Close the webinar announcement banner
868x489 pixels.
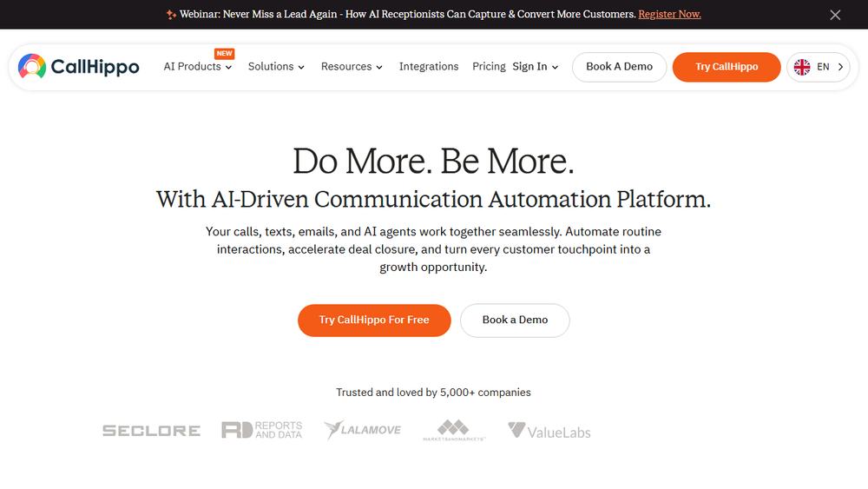click(x=835, y=15)
